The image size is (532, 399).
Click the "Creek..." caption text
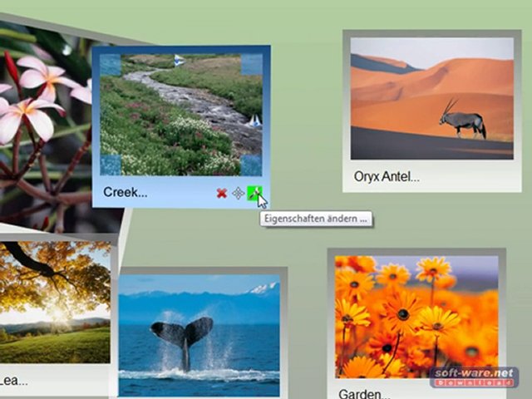click(x=126, y=192)
